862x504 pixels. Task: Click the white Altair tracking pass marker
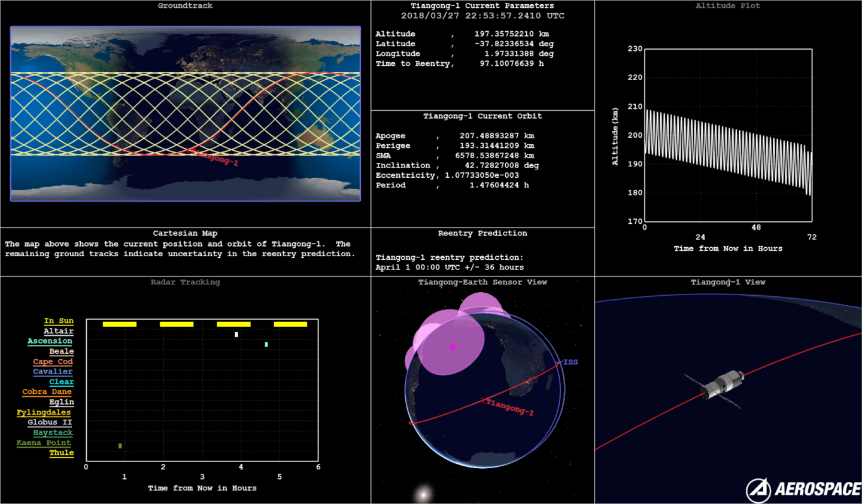[236, 335]
